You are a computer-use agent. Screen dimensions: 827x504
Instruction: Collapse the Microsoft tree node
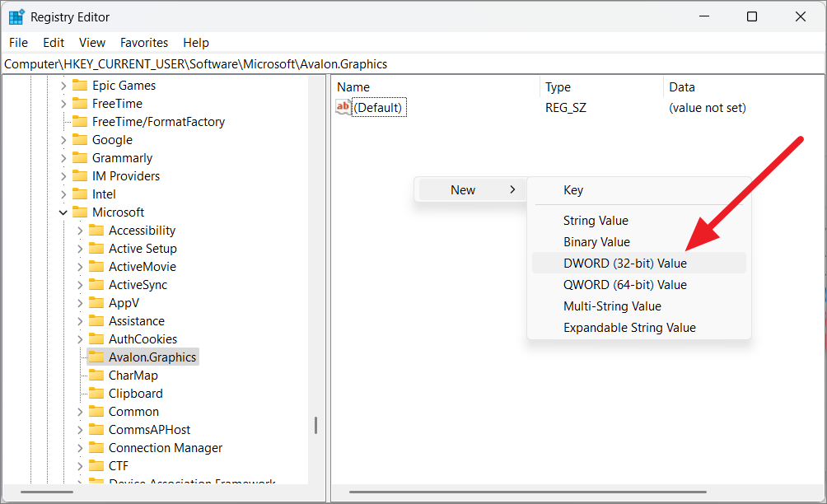(63, 212)
